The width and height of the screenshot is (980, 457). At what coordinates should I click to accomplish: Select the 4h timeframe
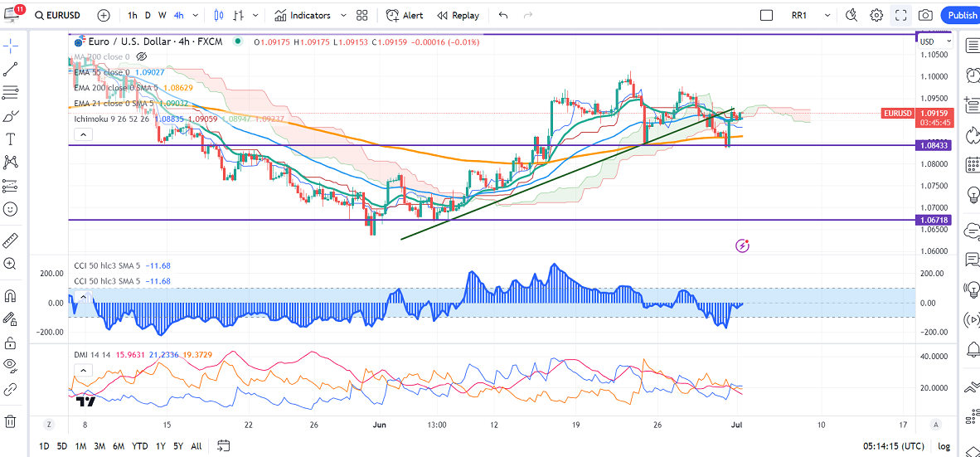[179, 15]
